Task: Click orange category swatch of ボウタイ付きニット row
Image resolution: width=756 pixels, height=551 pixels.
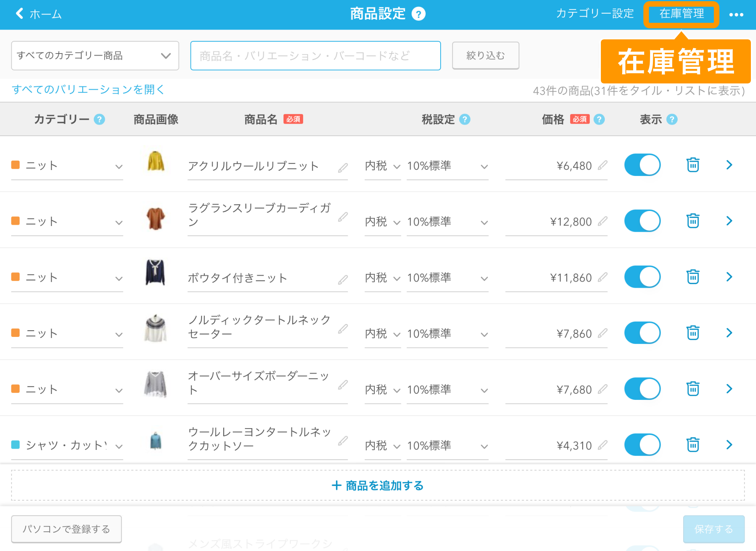Action: coord(16,277)
